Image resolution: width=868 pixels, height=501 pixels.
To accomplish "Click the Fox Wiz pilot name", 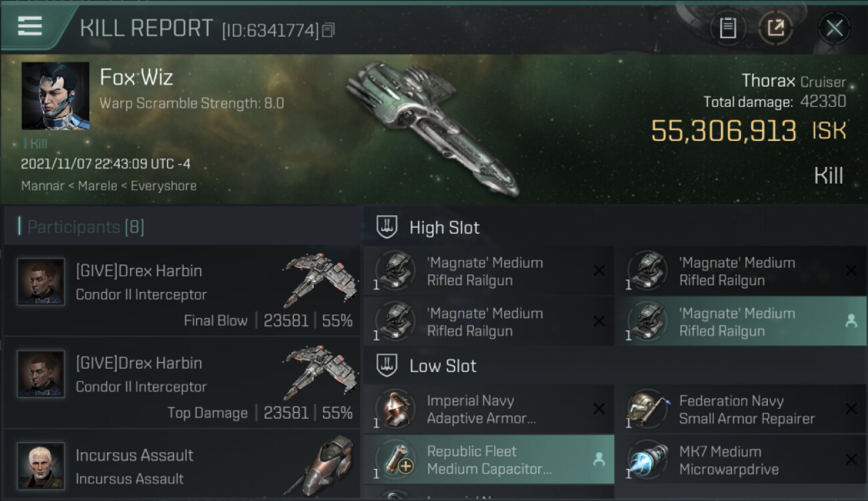I will (136, 77).
